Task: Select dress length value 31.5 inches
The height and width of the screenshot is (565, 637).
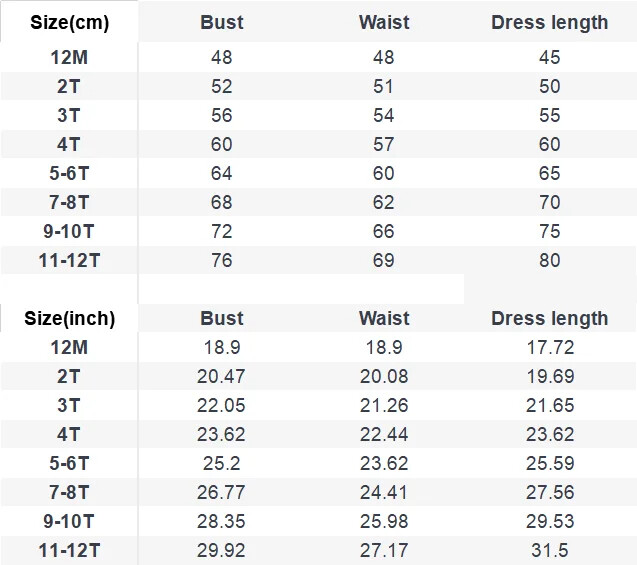Action: (x=550, y=550)
